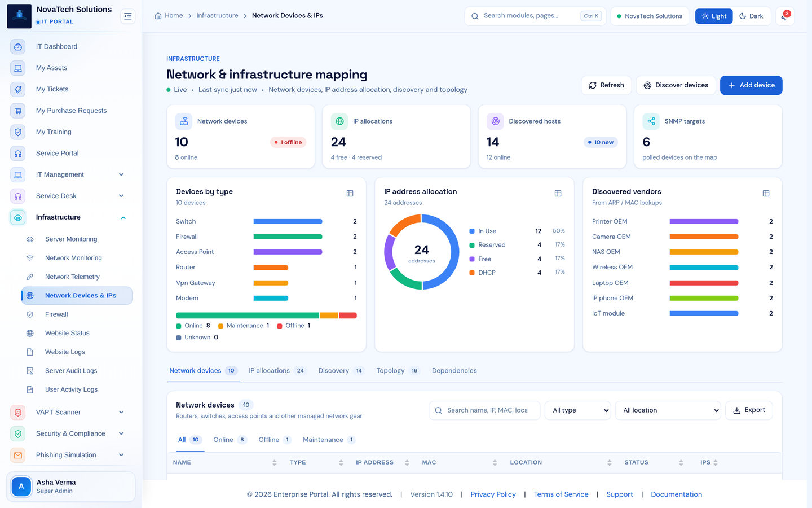Switch to Light theme
This screenshot has height=508, width=812.
coord(714,16)
